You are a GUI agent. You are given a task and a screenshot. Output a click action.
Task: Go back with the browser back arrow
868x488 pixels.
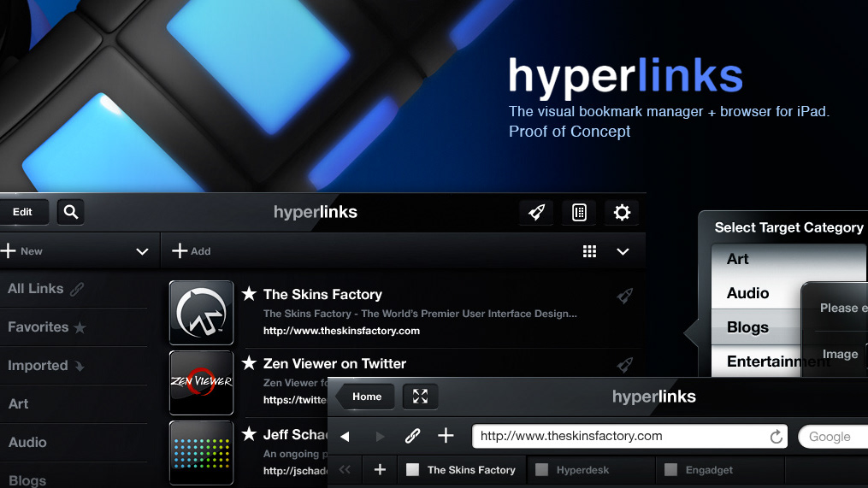[x=345, y=437]
